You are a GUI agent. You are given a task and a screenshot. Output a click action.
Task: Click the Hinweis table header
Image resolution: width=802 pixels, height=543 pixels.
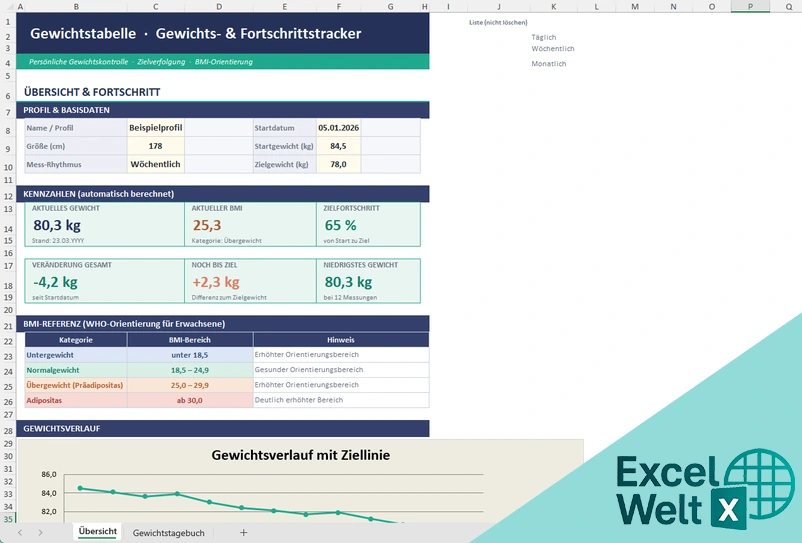[x=341, y=340]
